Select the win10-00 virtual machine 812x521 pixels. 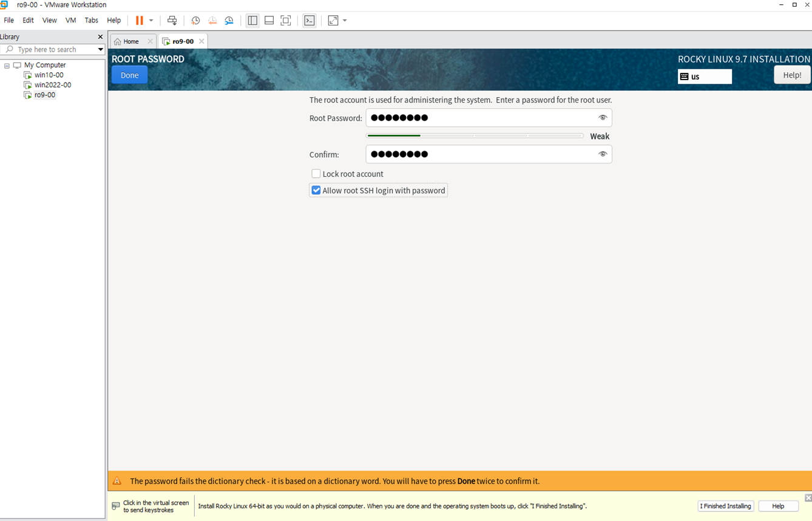coord(49,75)
